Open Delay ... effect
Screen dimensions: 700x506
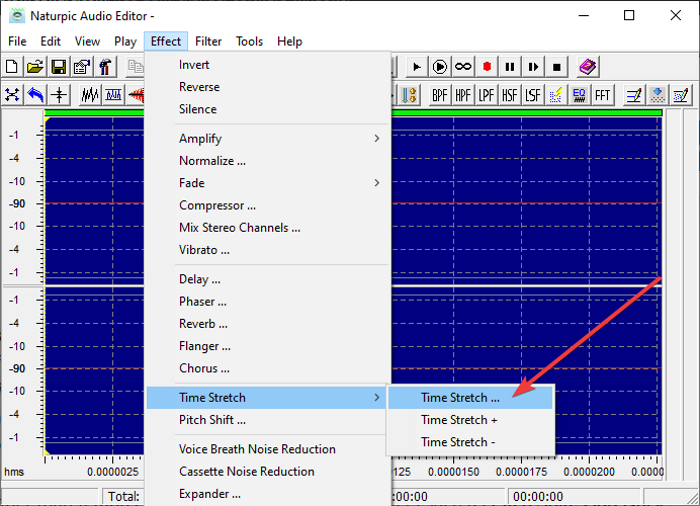(268, 280)
